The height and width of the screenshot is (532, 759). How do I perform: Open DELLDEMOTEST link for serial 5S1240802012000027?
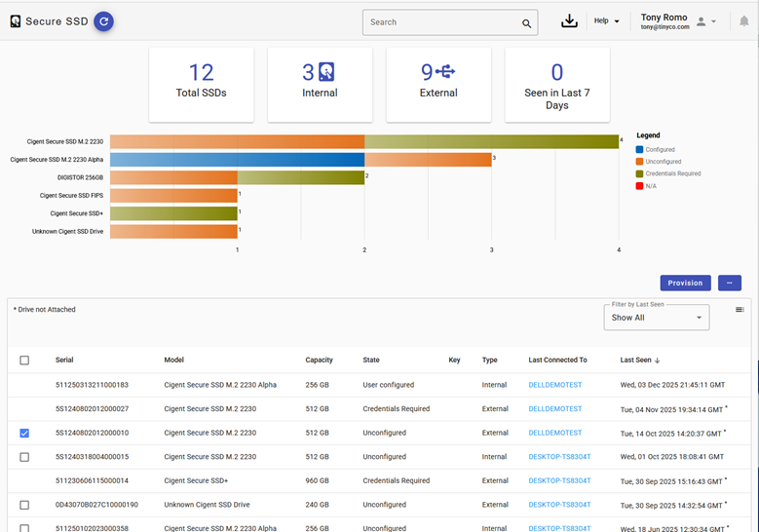tap(555, 408)
